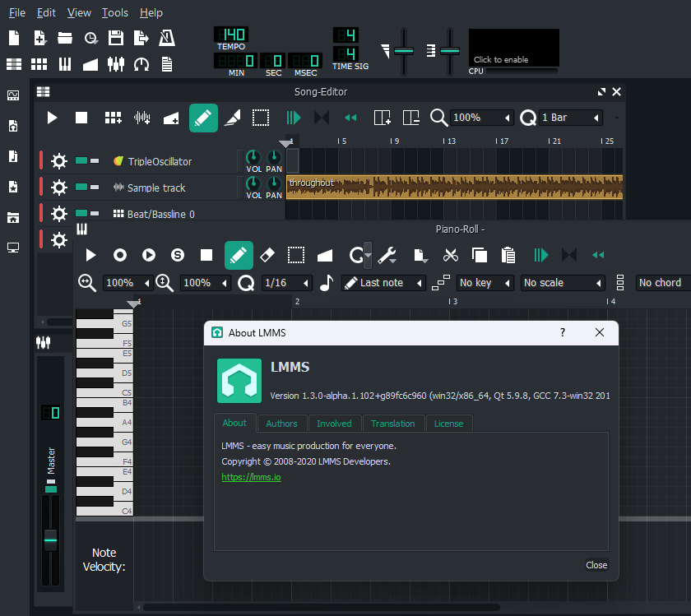The height and width of the screenshot is (616, 691).
Task: Stop playback in Song-Editor
Action: point(81,118)
